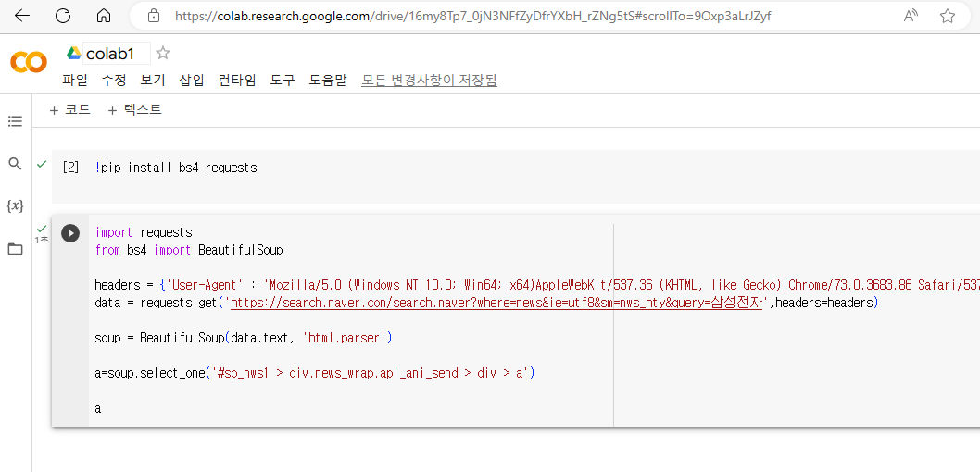Open the 수정 menu
Viewport: 980px width, 472px height.
click(x=114, y=80)
